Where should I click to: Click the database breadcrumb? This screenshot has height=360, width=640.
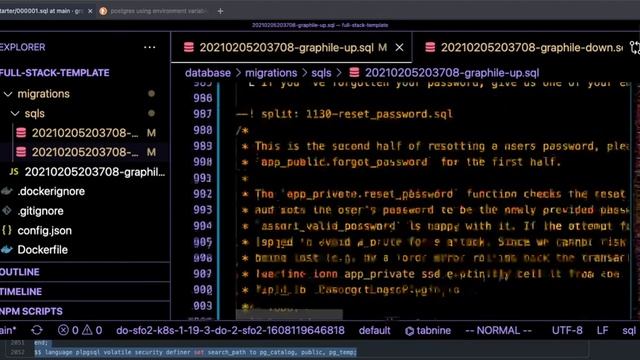(208, 73)
